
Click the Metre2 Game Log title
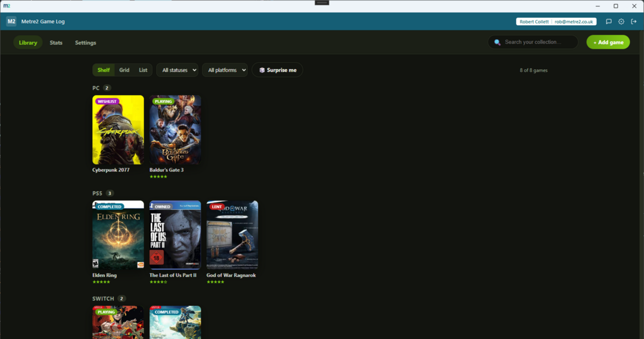43,21
